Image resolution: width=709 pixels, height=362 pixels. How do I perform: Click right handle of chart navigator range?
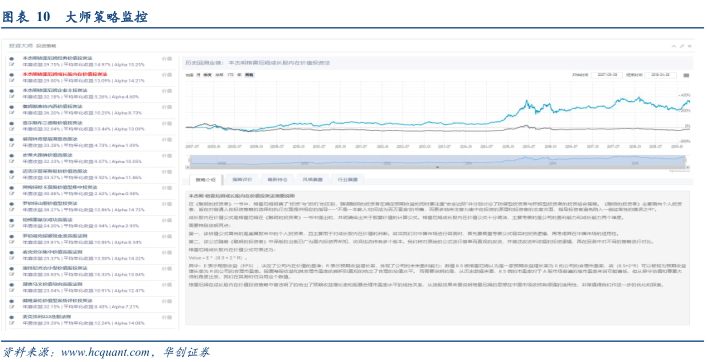(x=685, y=160)
